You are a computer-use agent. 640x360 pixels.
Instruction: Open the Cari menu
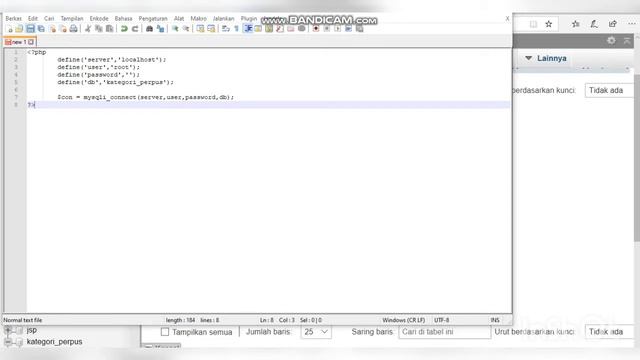(x=49, y=18)
